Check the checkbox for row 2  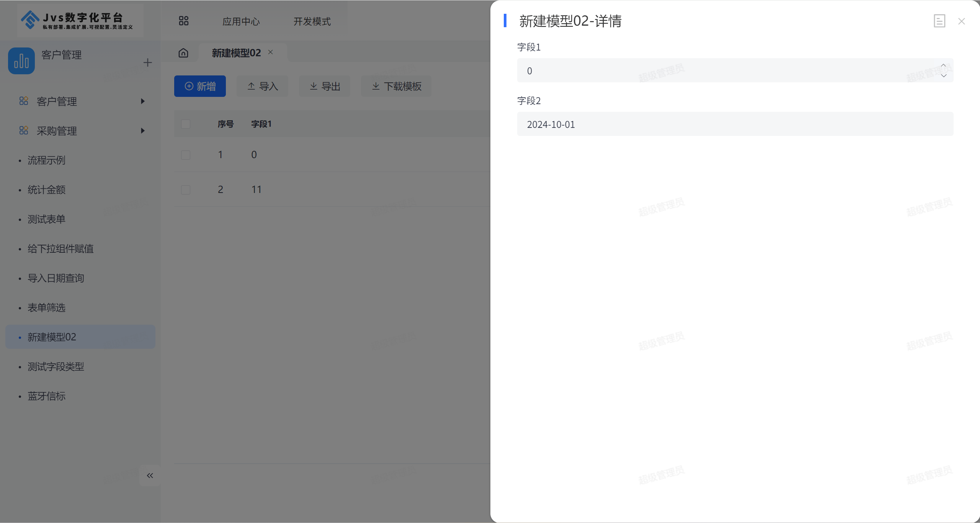click(x=186, y=190)
